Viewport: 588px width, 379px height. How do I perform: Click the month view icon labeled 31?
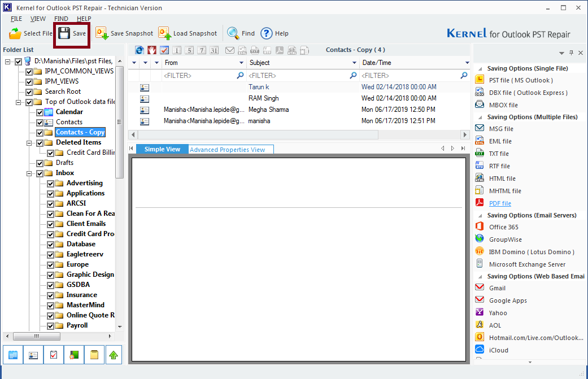click(x=214, y=50)
